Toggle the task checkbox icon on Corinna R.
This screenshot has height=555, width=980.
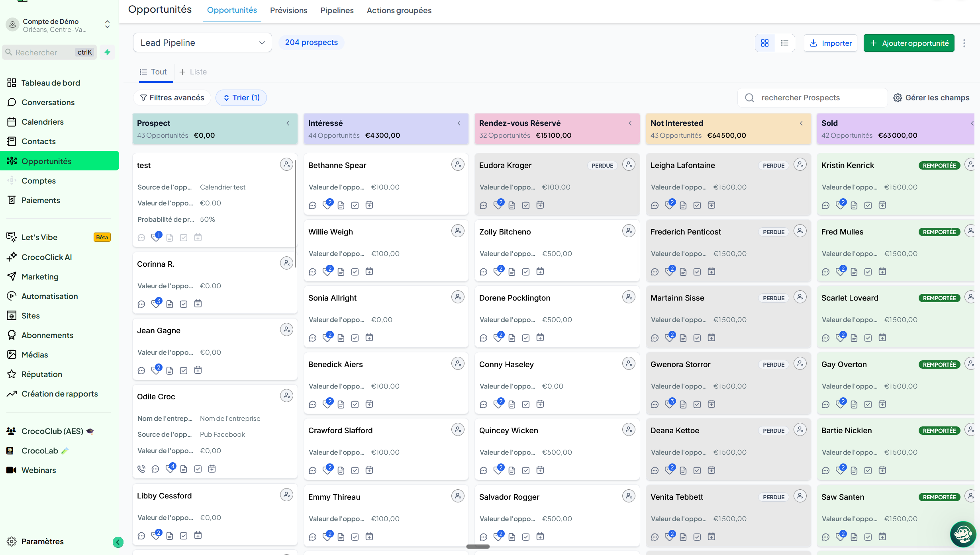pyautogui.click(x=184, y=304)
